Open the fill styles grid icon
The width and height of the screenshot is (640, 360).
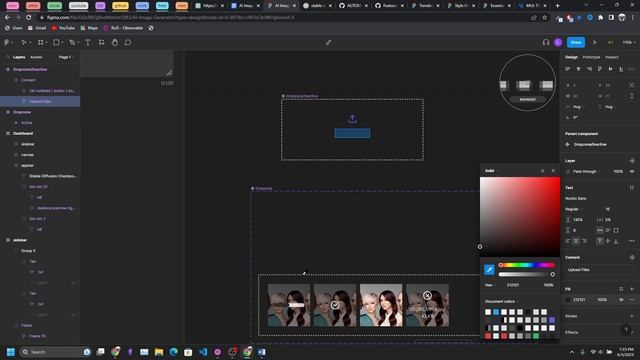click(x=621, y=289)
